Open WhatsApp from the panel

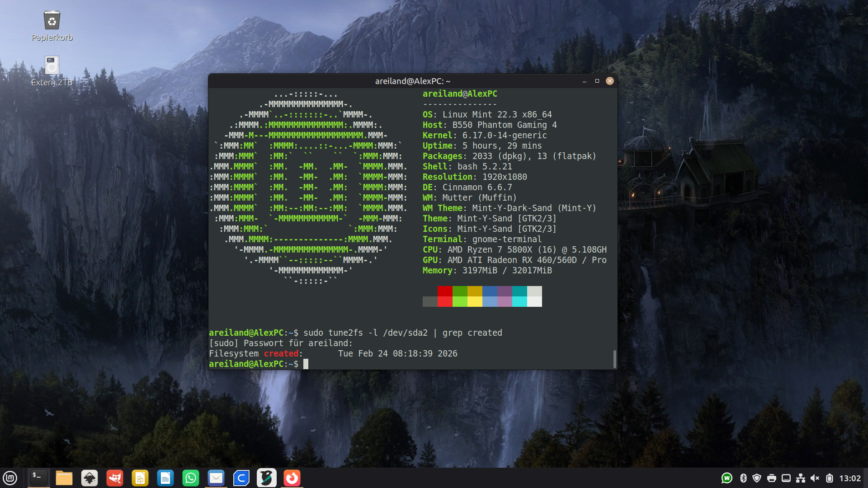coord(191,478)
